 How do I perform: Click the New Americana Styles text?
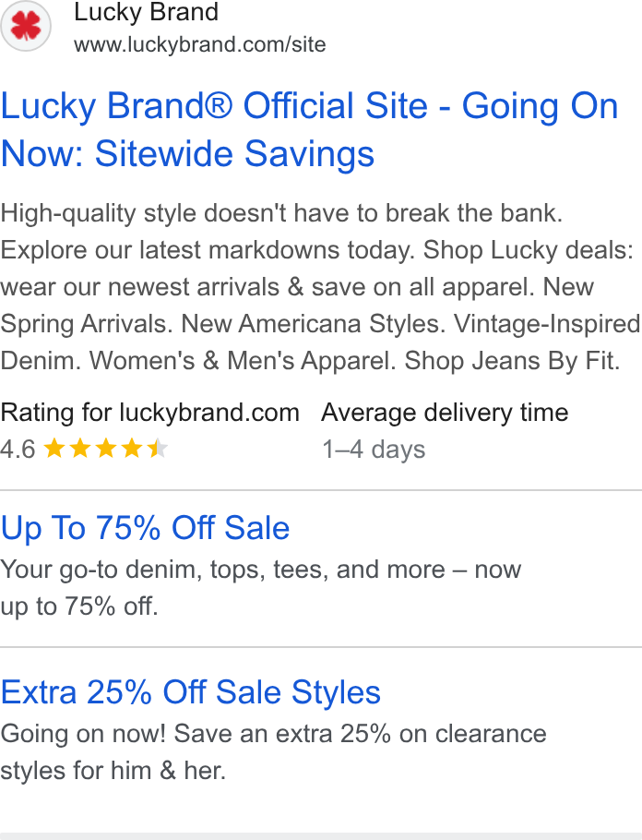coord(314,324)
